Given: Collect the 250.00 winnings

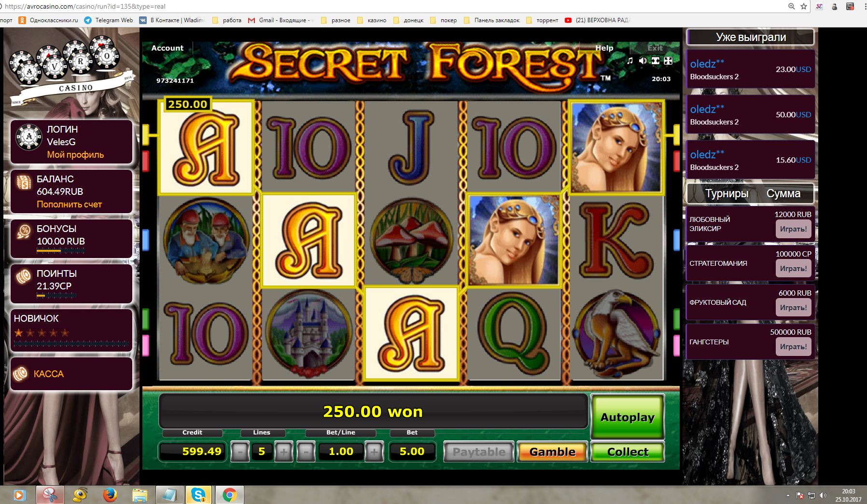Looking at the screenshot, I should click(628, 452).
